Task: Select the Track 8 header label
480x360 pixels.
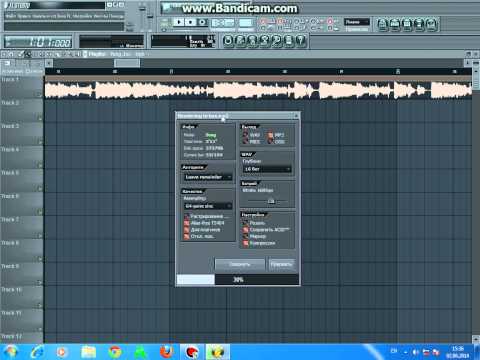Action: coord(10,243)
